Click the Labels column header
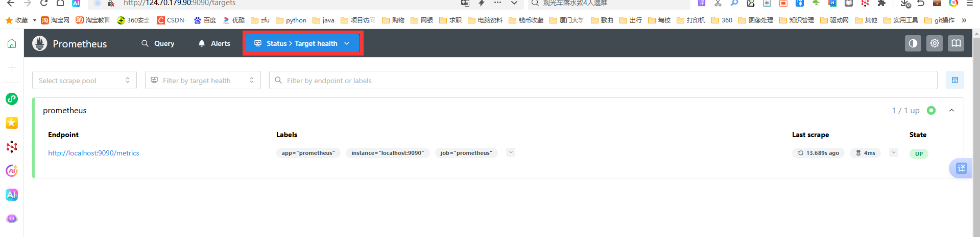 (286, 135)
